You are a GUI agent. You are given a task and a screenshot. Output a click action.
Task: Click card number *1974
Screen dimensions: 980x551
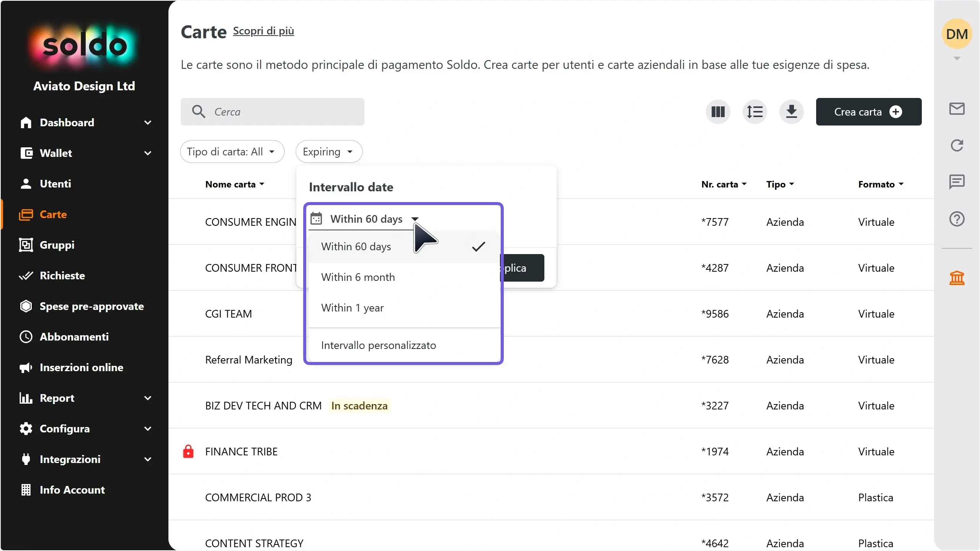tap(715, 452)
